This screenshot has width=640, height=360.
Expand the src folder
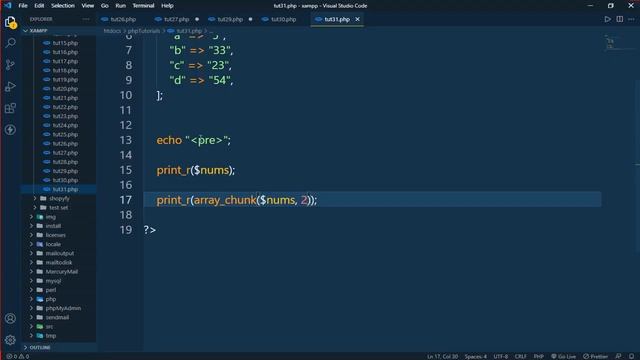point(49,327)
